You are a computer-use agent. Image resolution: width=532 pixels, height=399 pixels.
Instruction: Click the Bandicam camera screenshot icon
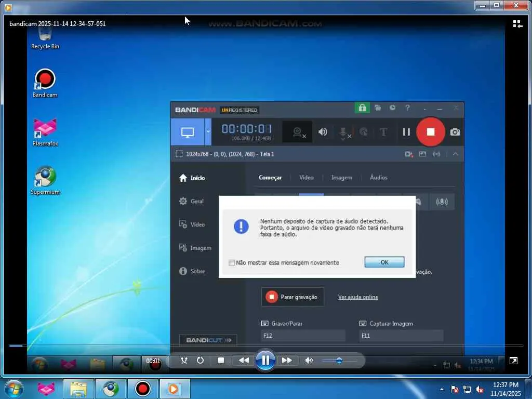tap(455, 131)
